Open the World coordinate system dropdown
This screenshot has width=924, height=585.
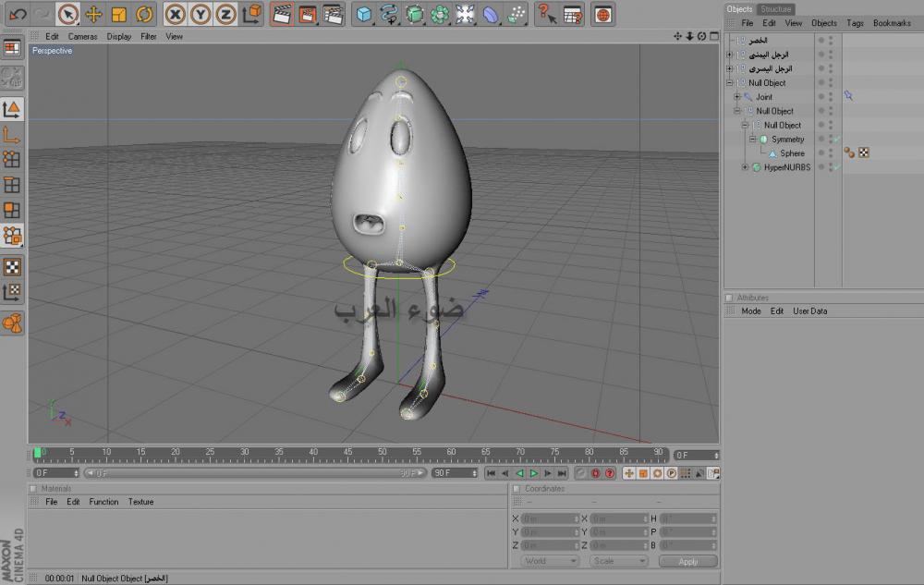pyautogui.click(x=550, y=561)
